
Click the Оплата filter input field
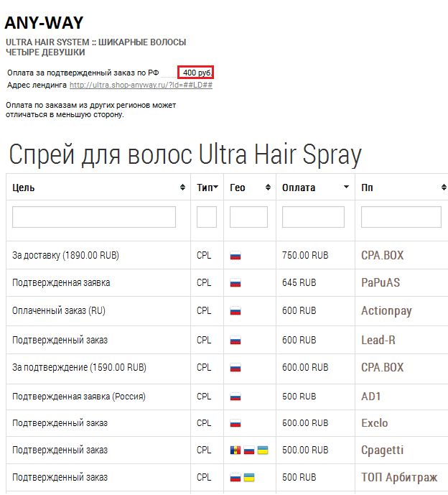click(313, 217)
